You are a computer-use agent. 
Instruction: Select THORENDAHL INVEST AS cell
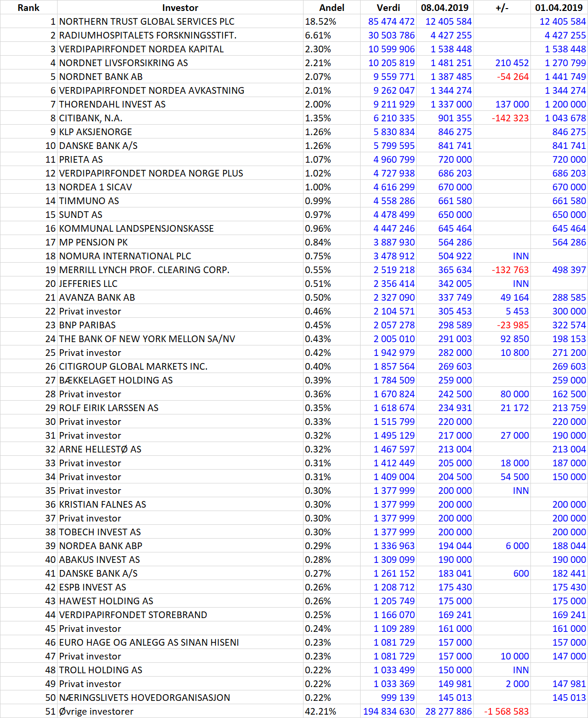point(180,104)
